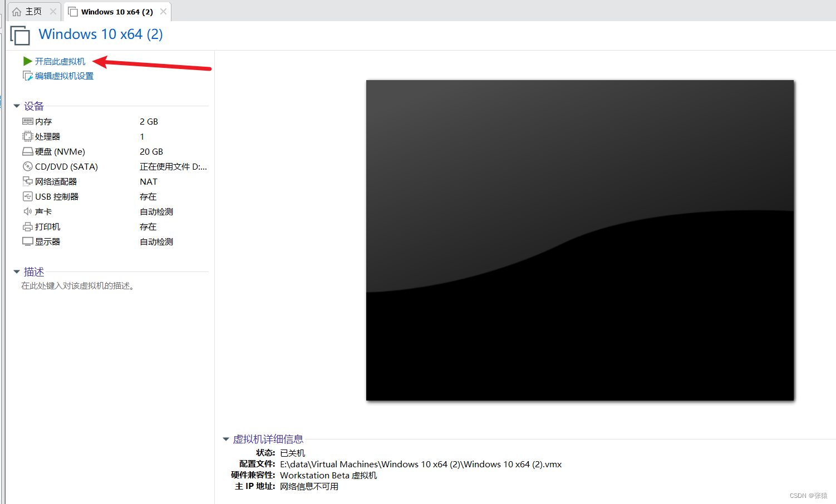
Task: Select the hard disk (NVMe) icon
Action: coord(28,151)
